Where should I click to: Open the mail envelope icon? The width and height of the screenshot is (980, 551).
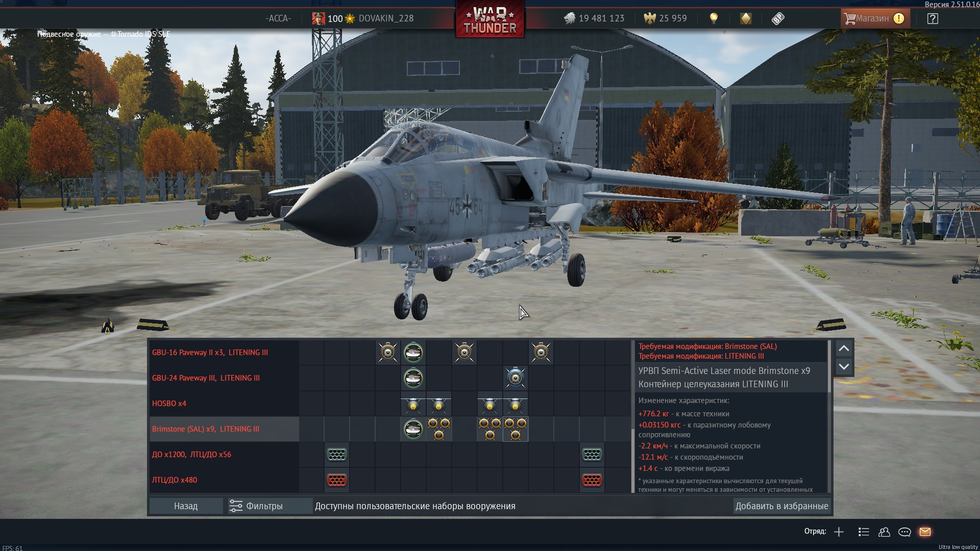click(925, 532)
